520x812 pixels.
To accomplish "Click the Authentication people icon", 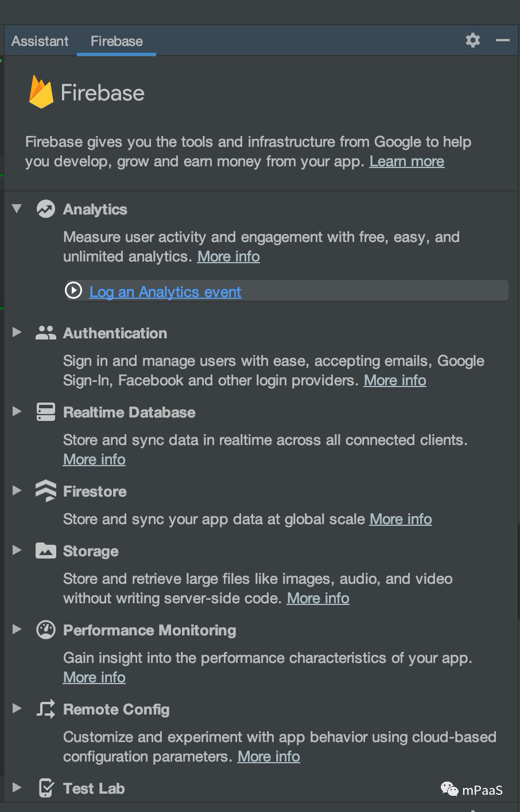I will (x=46, y=333).
